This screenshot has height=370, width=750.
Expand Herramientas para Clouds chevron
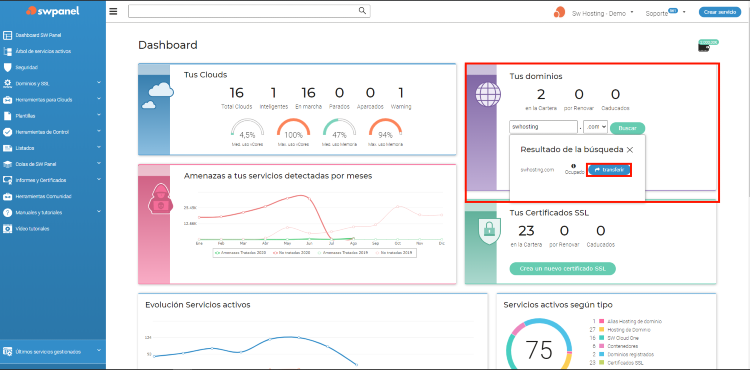click(x=99, y=99)
